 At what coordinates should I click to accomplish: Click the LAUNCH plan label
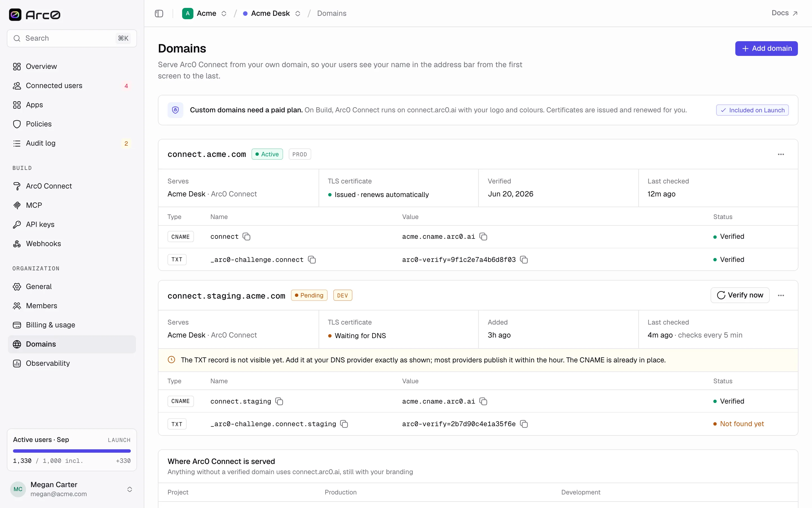coord(119,440)
